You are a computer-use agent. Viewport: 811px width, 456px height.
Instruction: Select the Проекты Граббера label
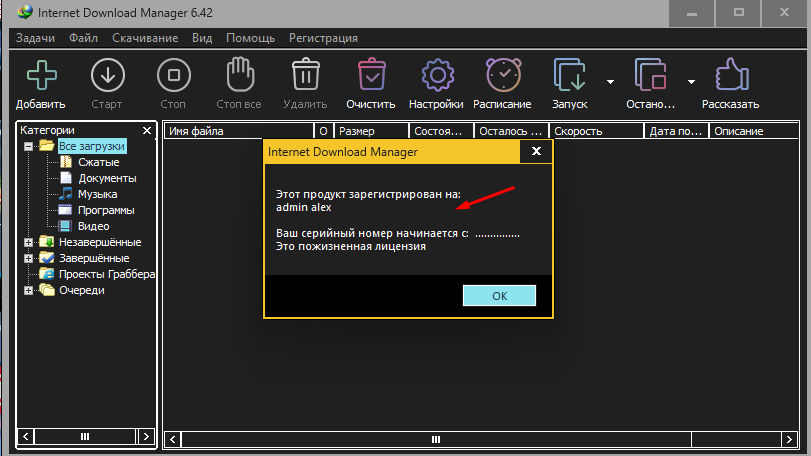click(x=107, y=274)
